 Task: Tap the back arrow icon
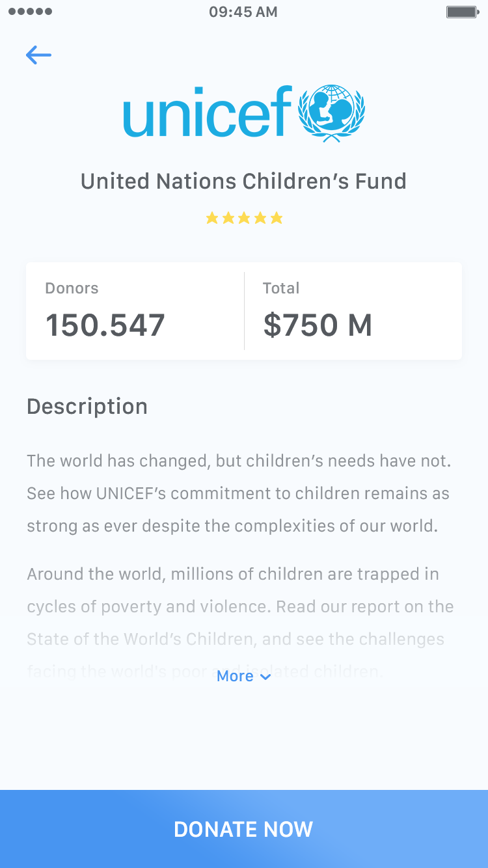38,55
